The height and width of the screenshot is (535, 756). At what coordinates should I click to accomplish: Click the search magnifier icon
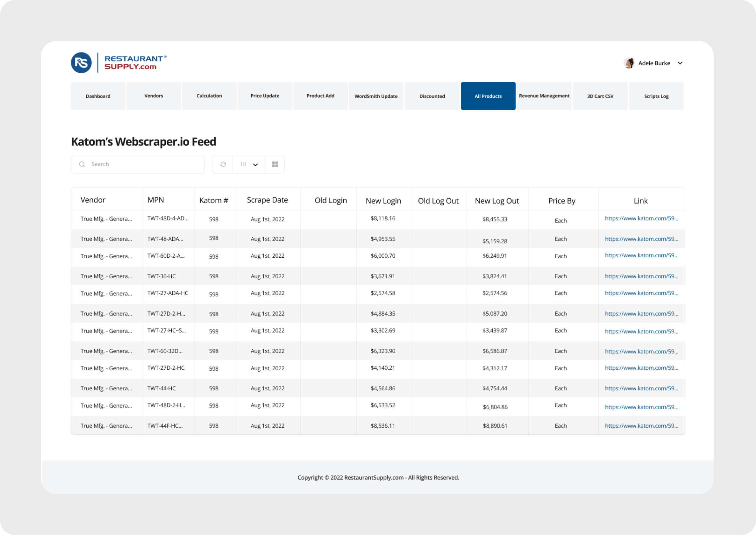coord(82,164)
